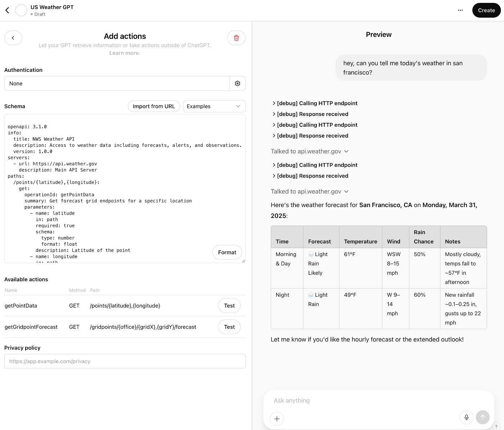Click the /gridpoints/{office}/{gridX},{gridY}/forecast path
504x430 pixels.
(x=143, y=327)
